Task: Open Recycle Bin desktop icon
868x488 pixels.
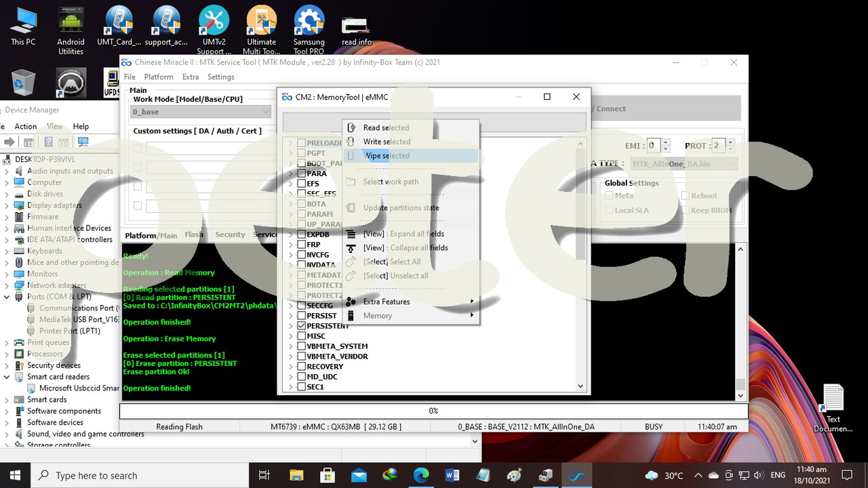Action: (x=24, y=83)
